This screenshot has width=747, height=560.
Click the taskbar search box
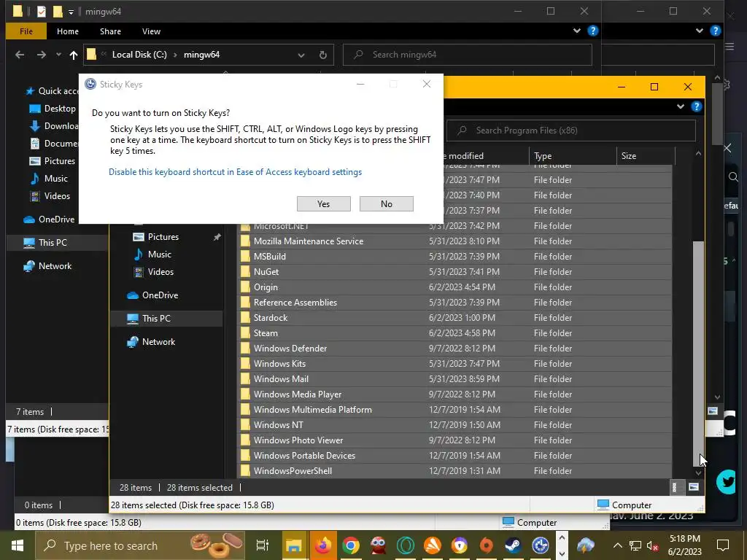point(142,545)
